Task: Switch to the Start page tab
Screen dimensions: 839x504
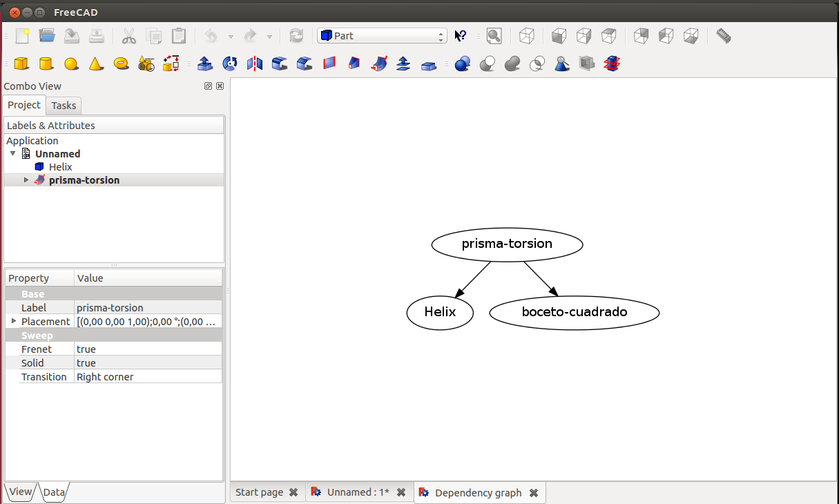Action: click(x=259, y=492)
